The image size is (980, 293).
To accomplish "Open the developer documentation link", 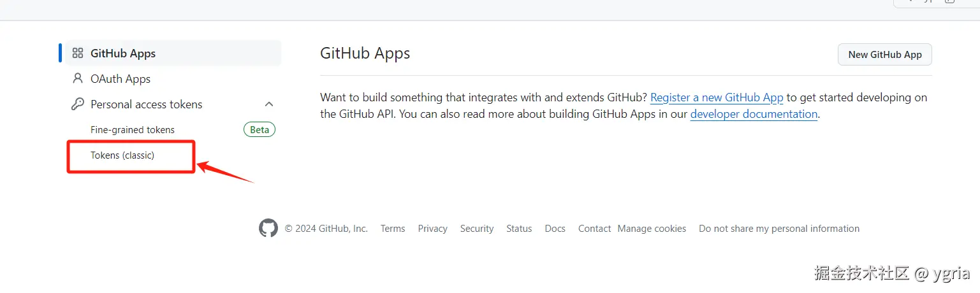I will tap(754, 114).
